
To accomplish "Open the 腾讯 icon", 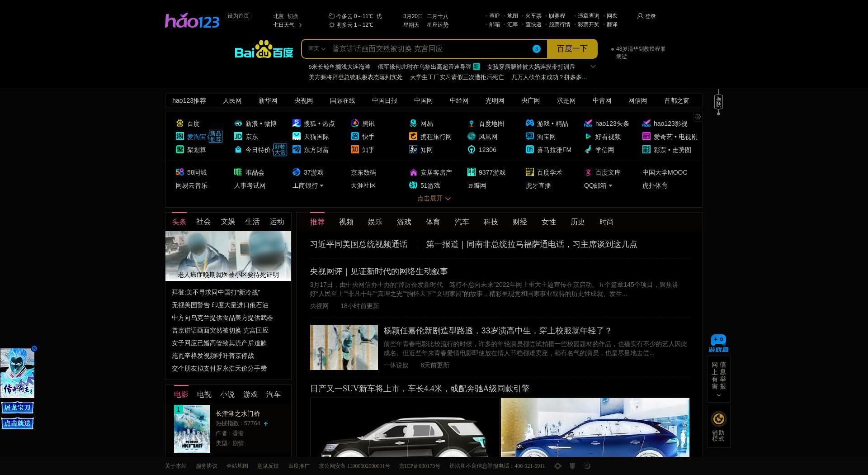I will (x=355, y=123).
